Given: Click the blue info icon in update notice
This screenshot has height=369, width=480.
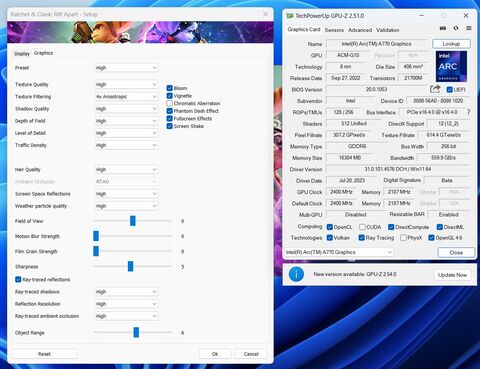Looking at the screenshot, I should tap(296, 274).
